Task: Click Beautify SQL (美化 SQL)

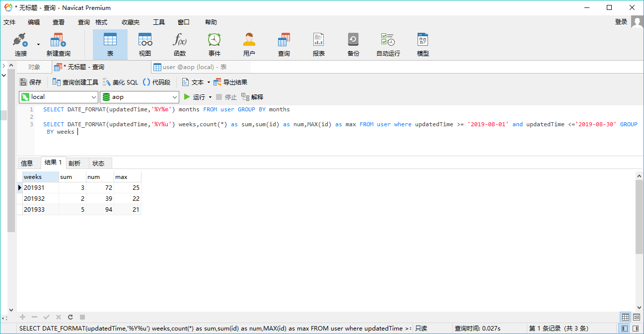Action: [x=121, y=83]
